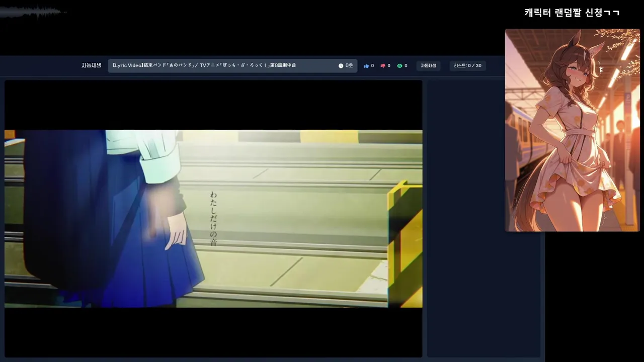Screen dimensions: 644x362
Task: Click the 자동재생 button right of view count
Action: tap(428, 66)
